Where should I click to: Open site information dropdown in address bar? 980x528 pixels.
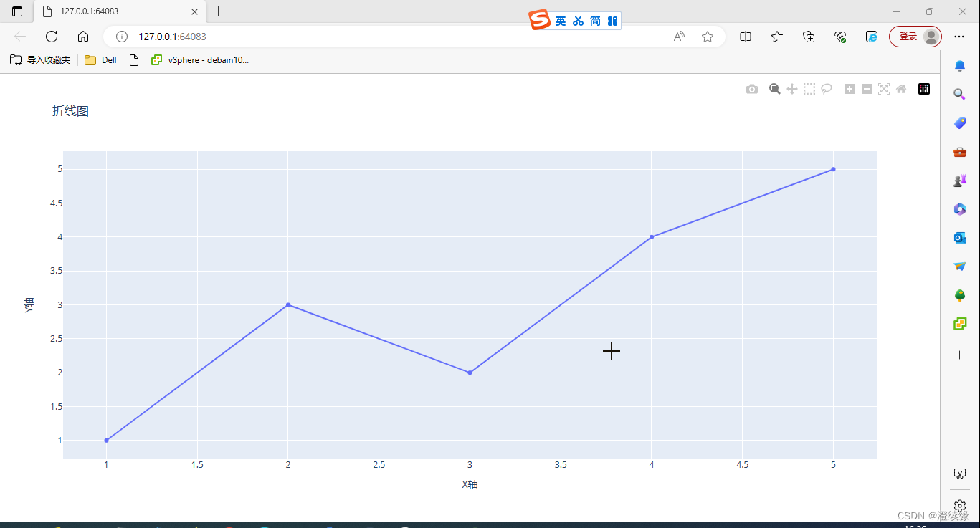122,36
